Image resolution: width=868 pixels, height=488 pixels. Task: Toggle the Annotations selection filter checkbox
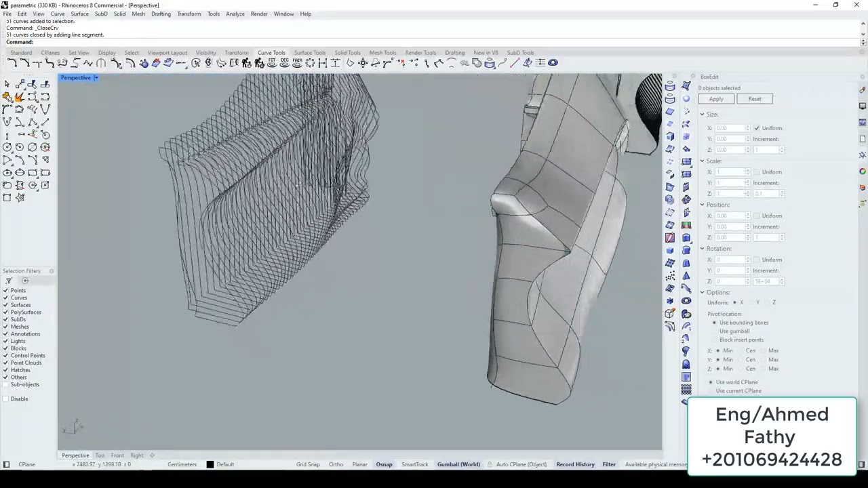(x=5, y=334)
